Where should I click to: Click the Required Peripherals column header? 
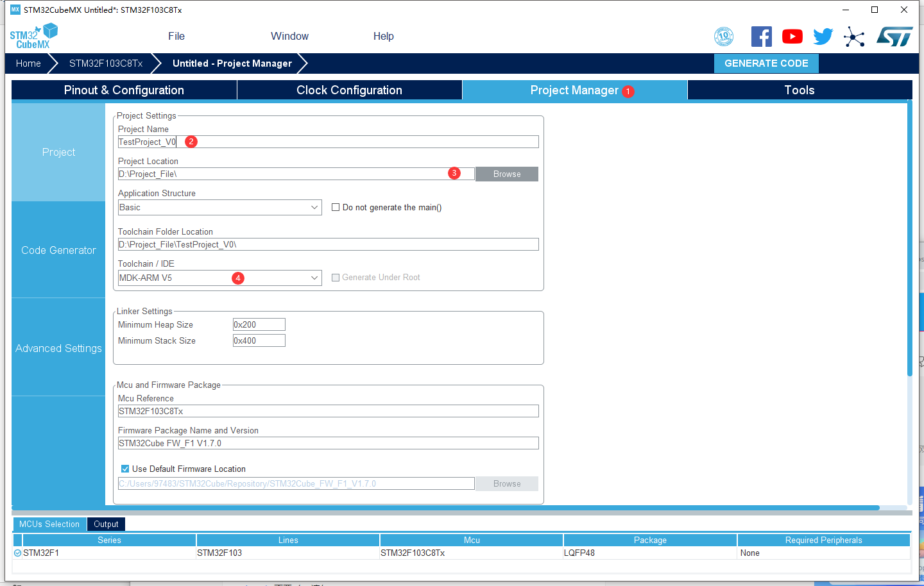824,540
